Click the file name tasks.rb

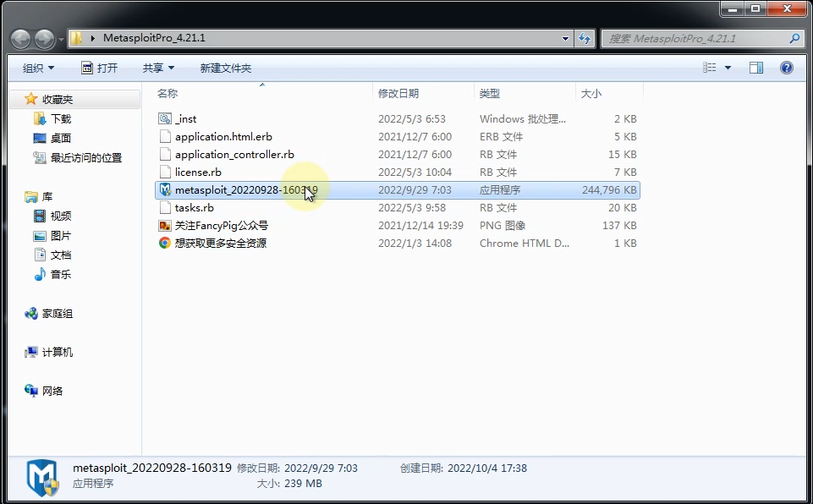click(195, 207)
